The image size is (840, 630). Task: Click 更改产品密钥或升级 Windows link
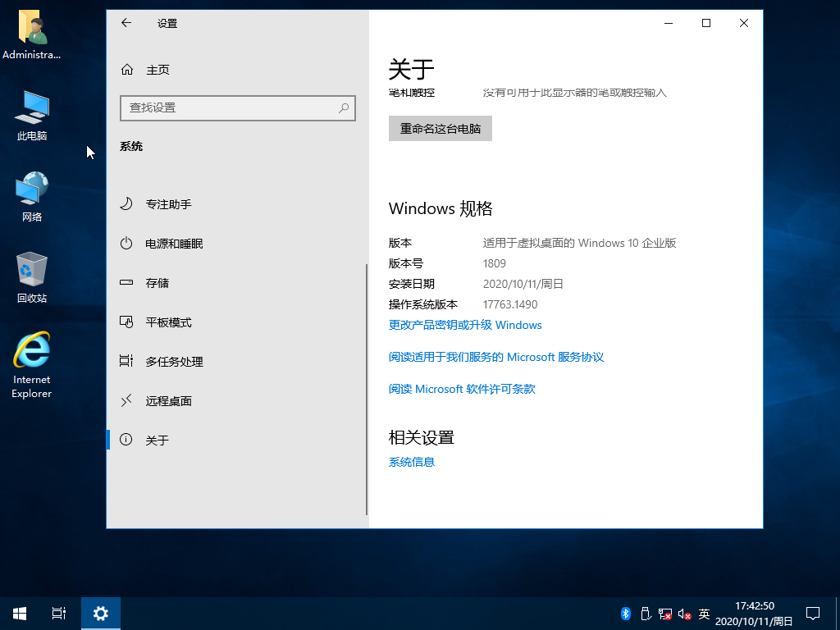pos(465,325)
